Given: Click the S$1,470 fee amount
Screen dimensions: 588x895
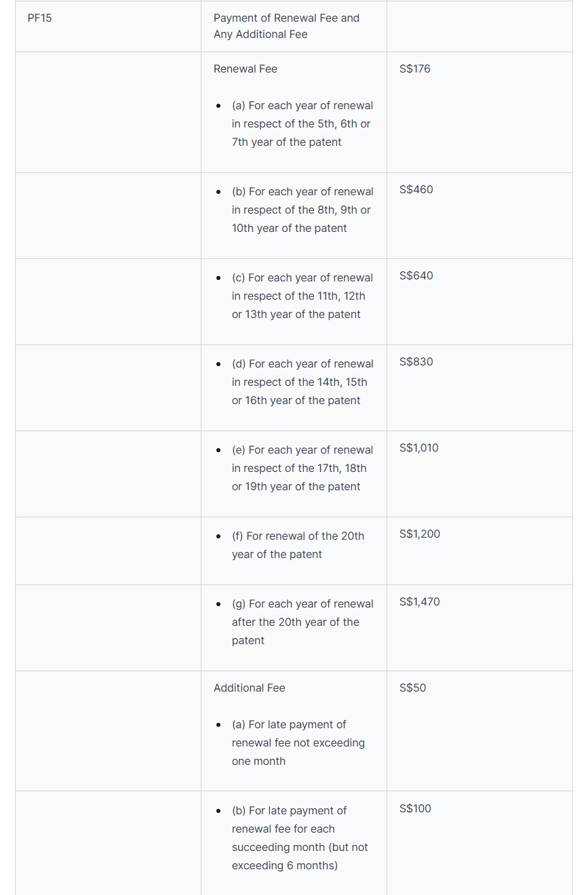Looking at the screenshot, I should tap(419, 602).
